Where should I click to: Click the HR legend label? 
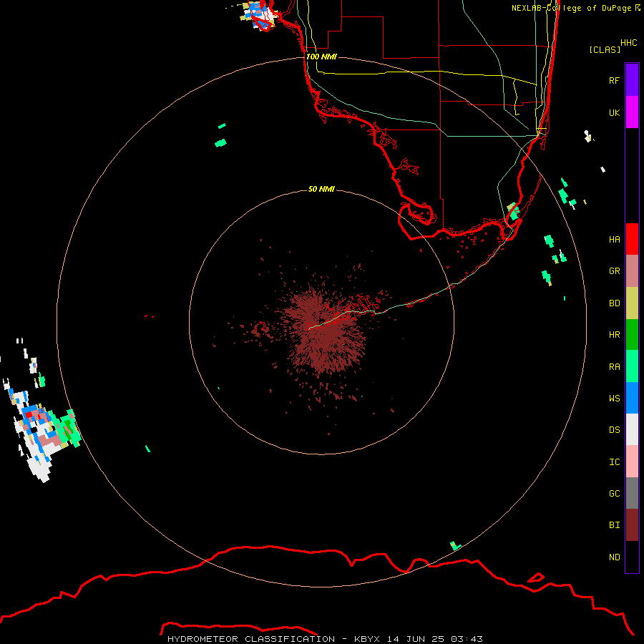pos(614,335)
